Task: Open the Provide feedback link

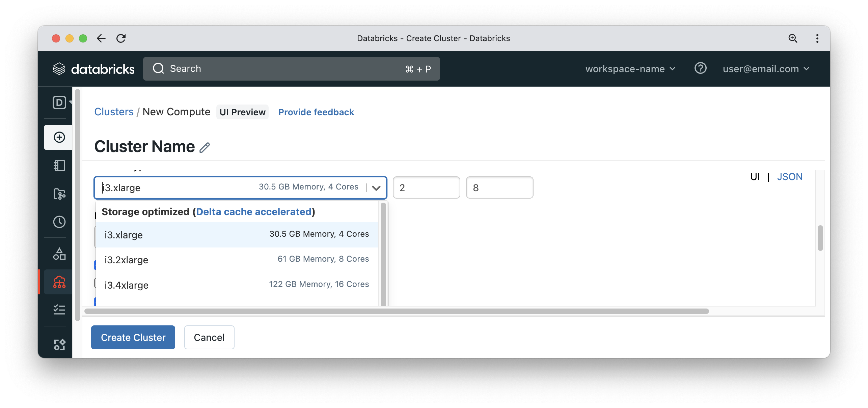Action: point(316,112)
